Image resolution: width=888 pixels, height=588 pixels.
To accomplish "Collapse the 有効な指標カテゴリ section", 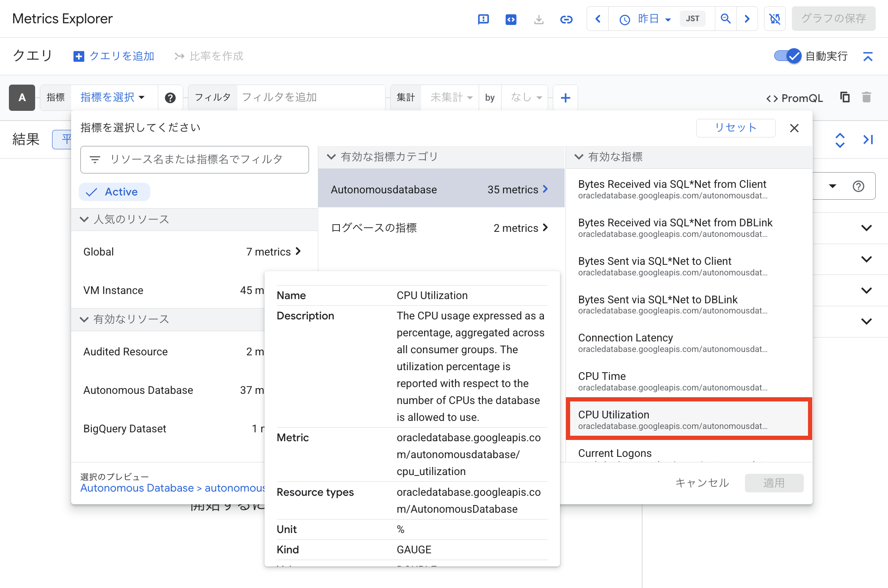I will [331, 157].
